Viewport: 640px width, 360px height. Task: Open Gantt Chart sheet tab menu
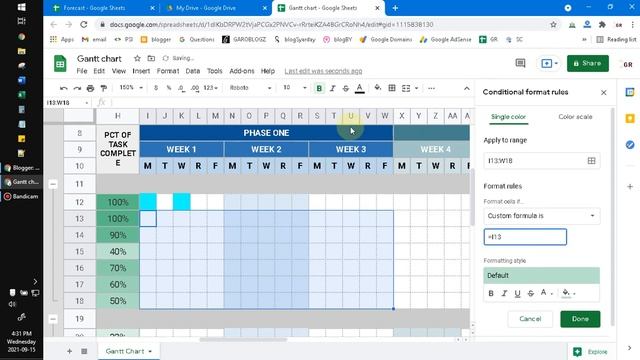tap(150, 351)
